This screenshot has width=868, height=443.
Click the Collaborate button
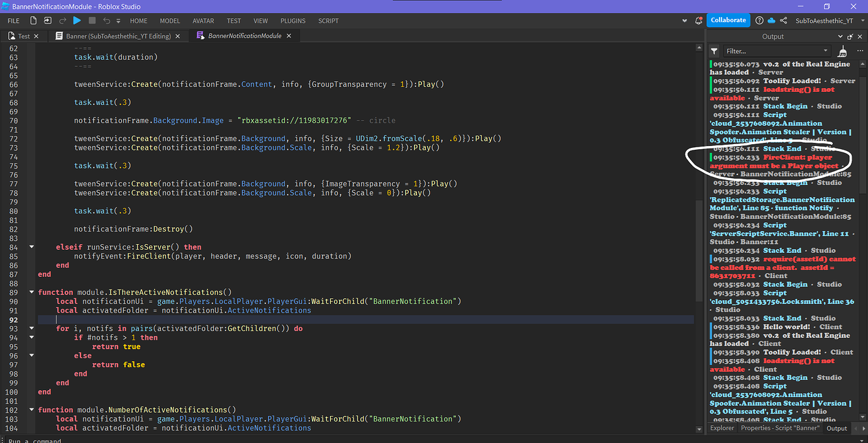click(728, 20)
